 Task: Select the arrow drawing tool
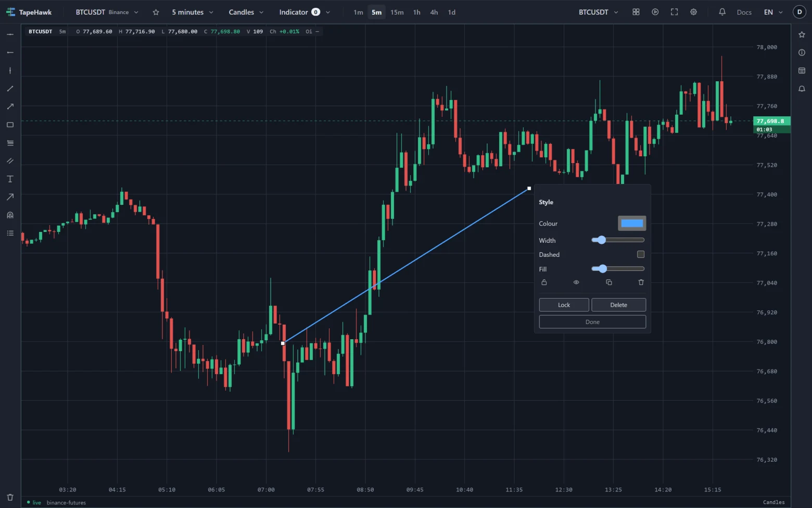click(x=10, y=197)
